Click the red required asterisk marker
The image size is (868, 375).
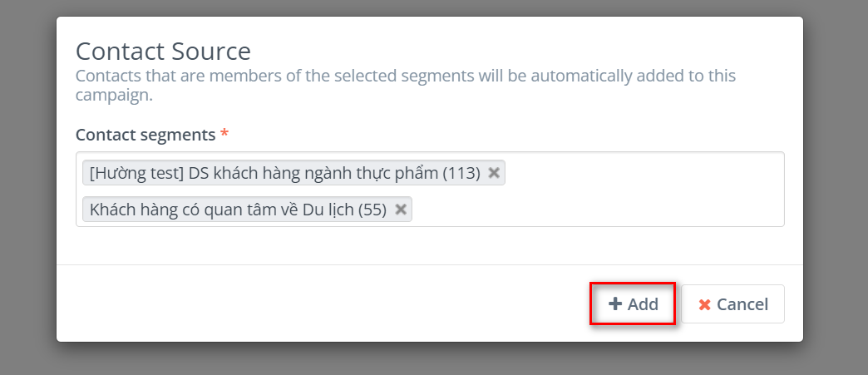click(224, 134)
